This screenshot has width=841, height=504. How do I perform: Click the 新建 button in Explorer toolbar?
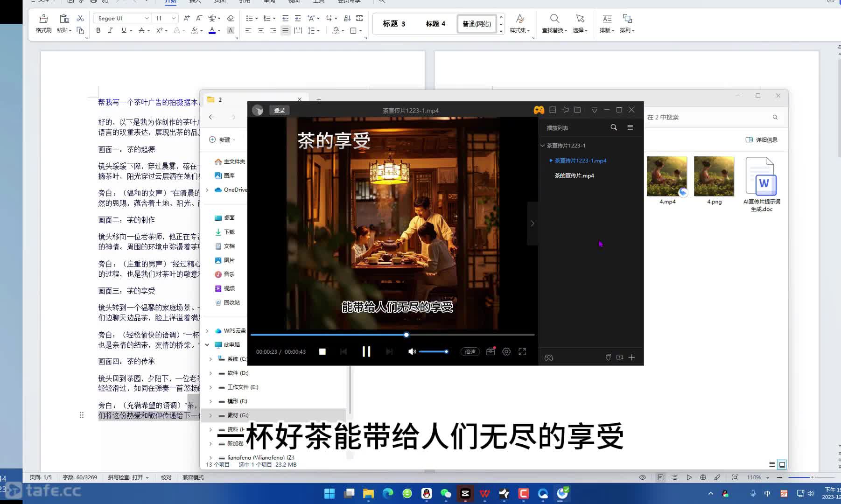point(222,140)
